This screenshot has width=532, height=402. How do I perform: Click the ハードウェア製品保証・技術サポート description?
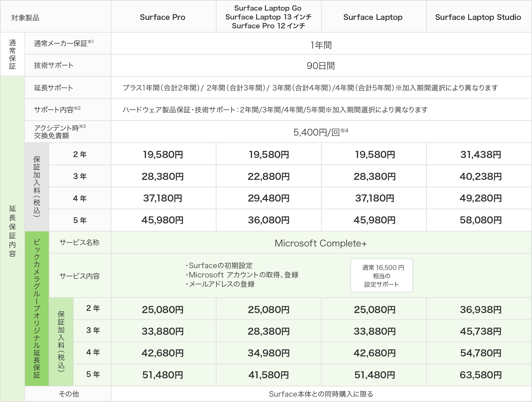275,110
